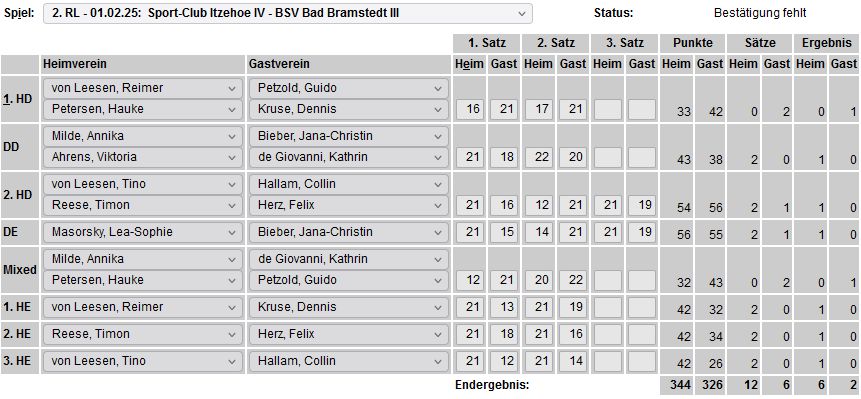
Task: Click the empty 1. HD third set home field
Action: (608, 109)
